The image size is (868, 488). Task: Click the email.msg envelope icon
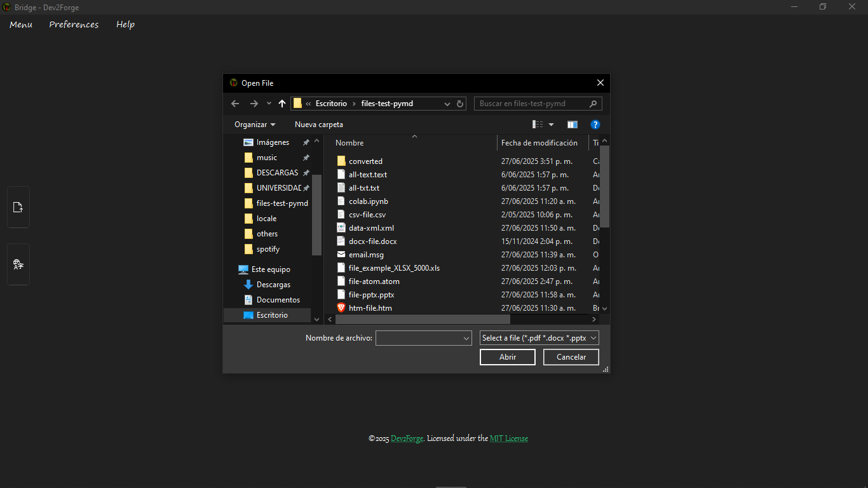coord(341,255)
